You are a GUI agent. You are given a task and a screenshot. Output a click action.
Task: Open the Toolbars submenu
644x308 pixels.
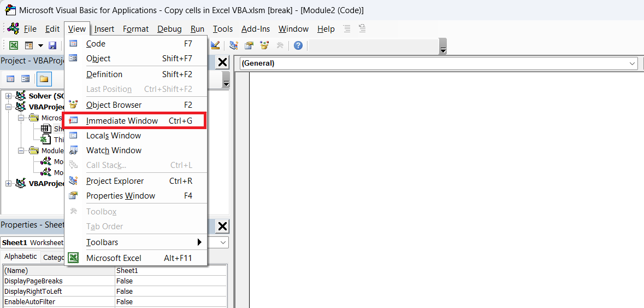click(136, 242)
